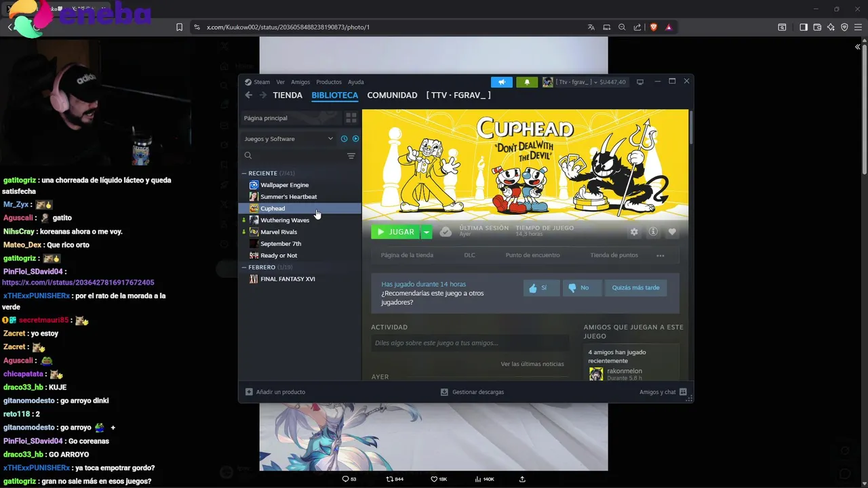Click Cuphead cloud sync status icon
The height and width of the screenshot is (488, 868).
pyautogui.click(x=446, y=232)
